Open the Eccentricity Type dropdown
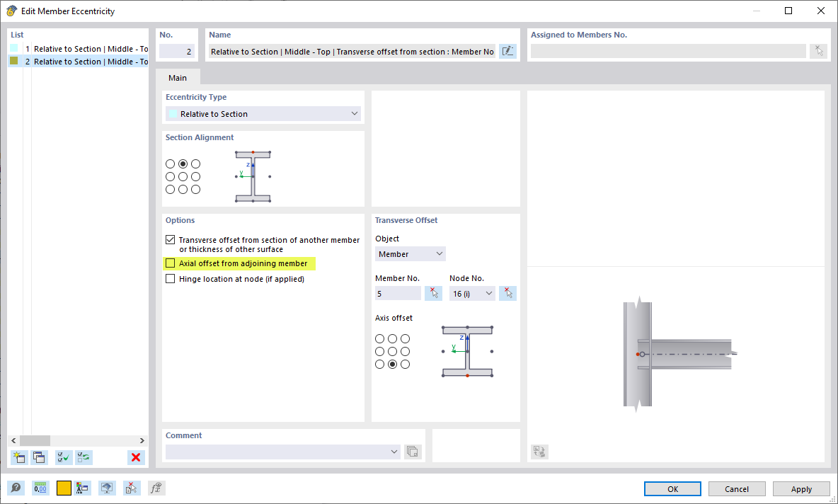The image size is (838, 504). [x=263, y=114]
